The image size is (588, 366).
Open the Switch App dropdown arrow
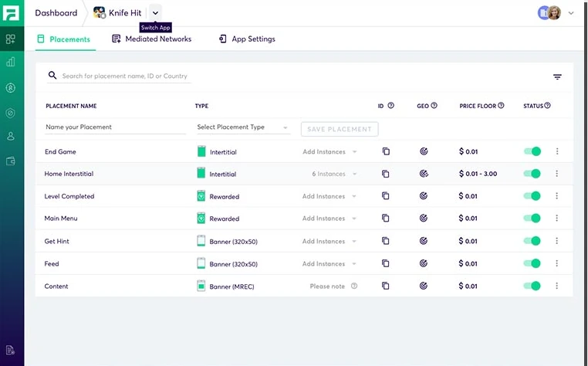[x=155, y=13]
